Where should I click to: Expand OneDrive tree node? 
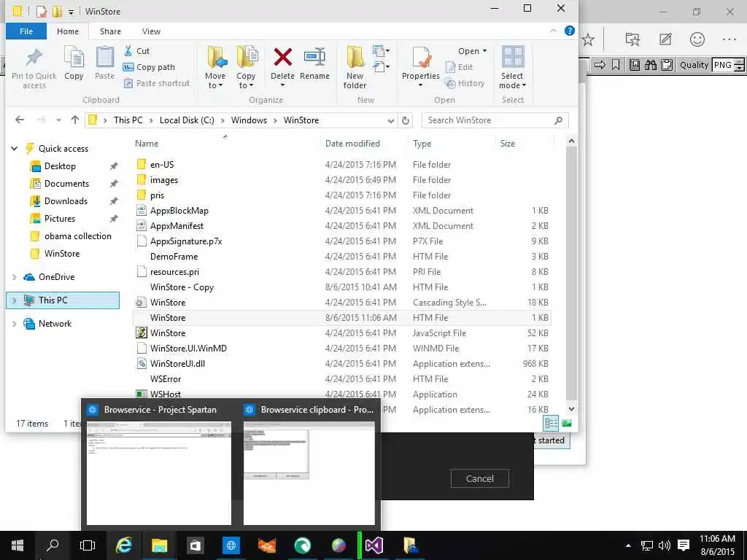coord(15,277)
